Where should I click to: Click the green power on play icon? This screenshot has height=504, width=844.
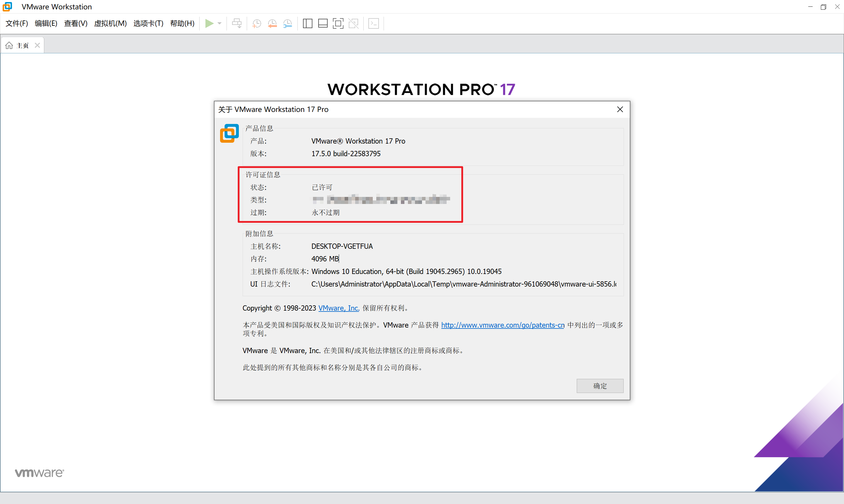(x=209, y=23)
